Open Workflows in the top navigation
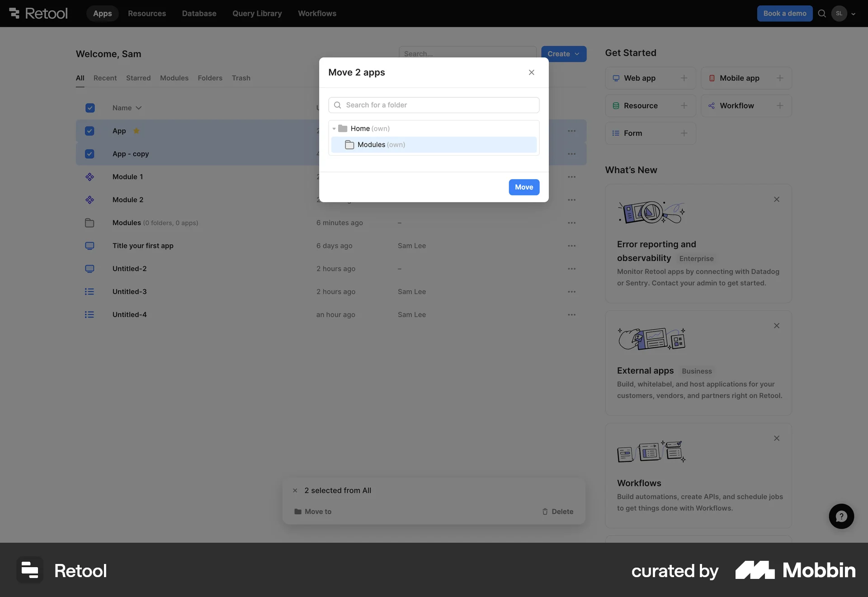Image resolution: width=868 pixels, height=597 pixels. click(317, 13)
